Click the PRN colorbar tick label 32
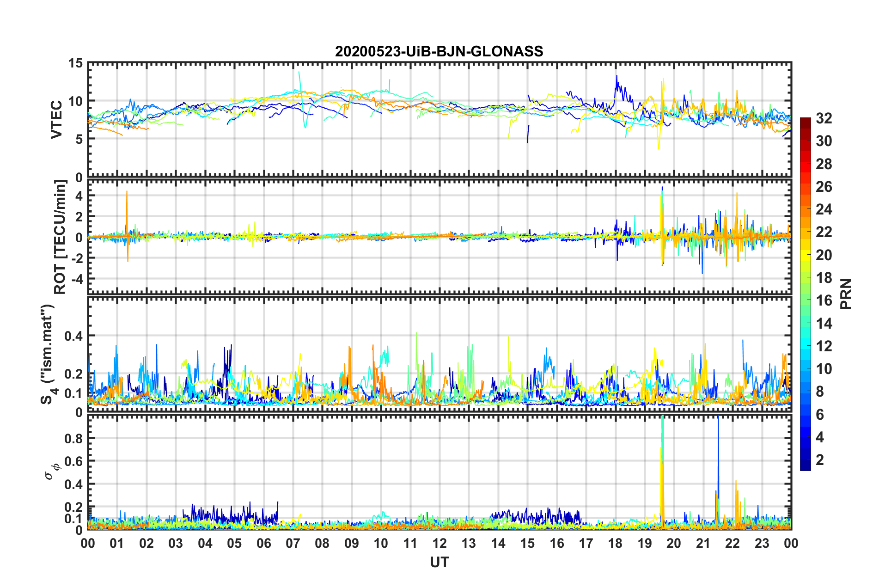This screenshot has width=879, height=588. (824, 118)
